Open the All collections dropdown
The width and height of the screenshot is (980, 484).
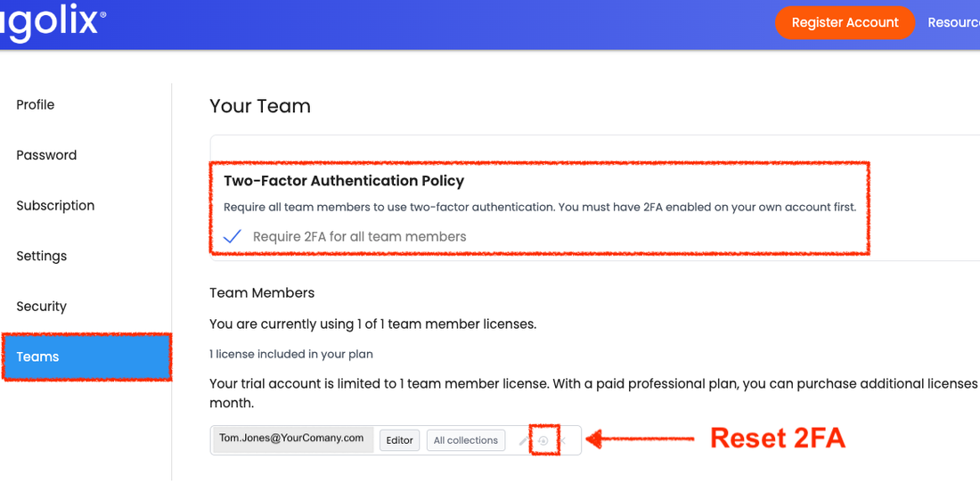tap(466, 440)
